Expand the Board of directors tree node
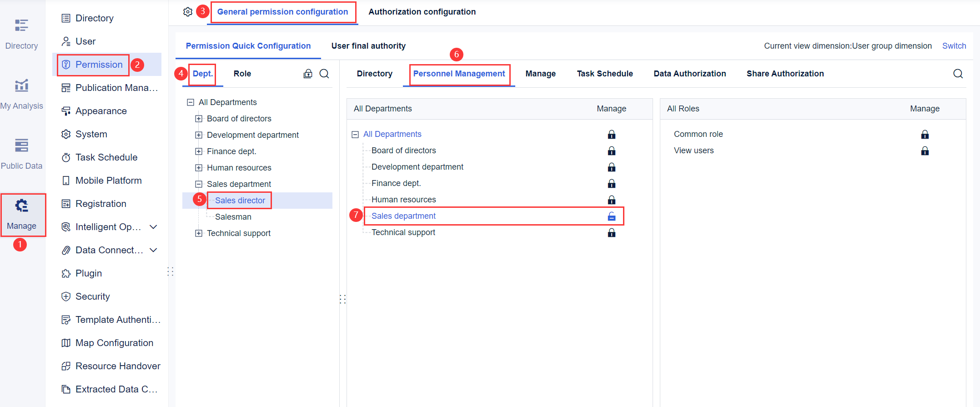Viewport: 980px width, 407px height. click(x=199, y=119)
